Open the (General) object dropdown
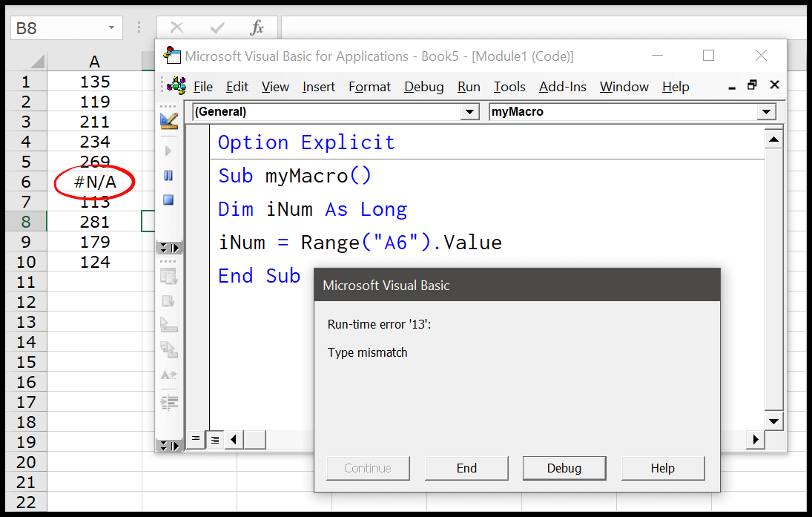The width and height of the screenshot is (812, 517). [469, 112]
